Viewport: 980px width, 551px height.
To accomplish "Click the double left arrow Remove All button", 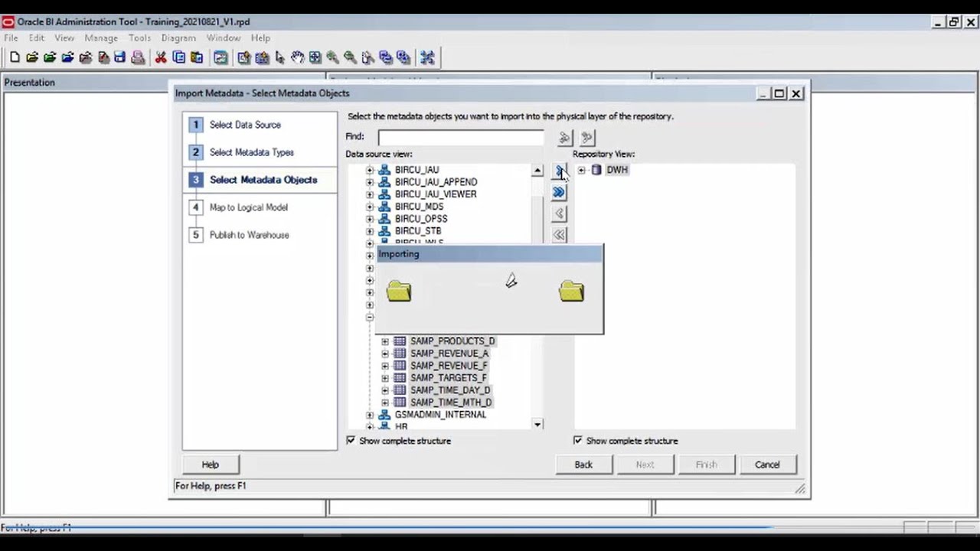I will point(560,235).
